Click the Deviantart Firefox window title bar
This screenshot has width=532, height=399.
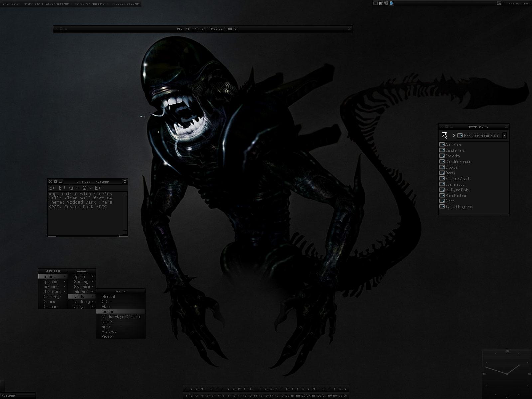(x=202, y=29)
